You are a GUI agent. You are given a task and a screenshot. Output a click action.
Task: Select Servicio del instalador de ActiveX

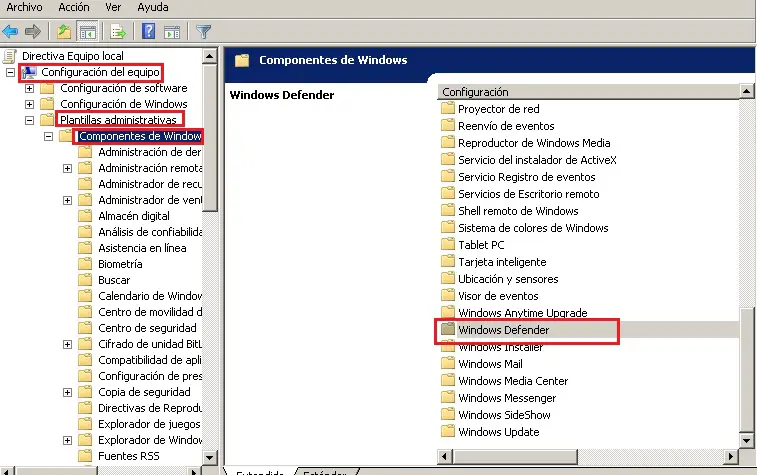[537, 160]
